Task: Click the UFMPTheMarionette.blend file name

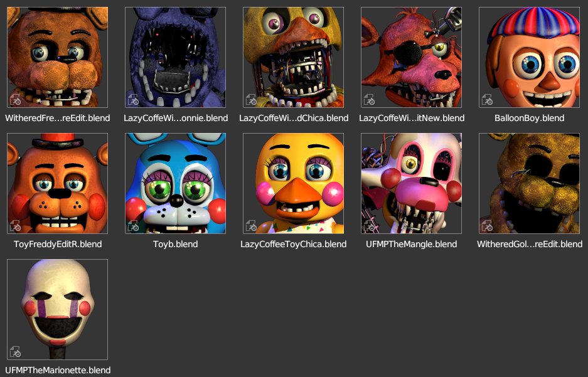Action: (x=58, y=370)
